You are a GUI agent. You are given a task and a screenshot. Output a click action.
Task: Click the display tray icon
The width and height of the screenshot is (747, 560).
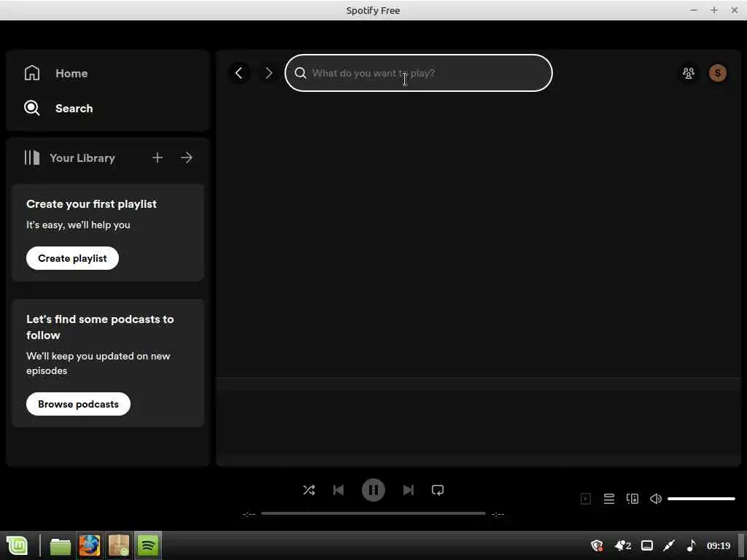point(647,545)
